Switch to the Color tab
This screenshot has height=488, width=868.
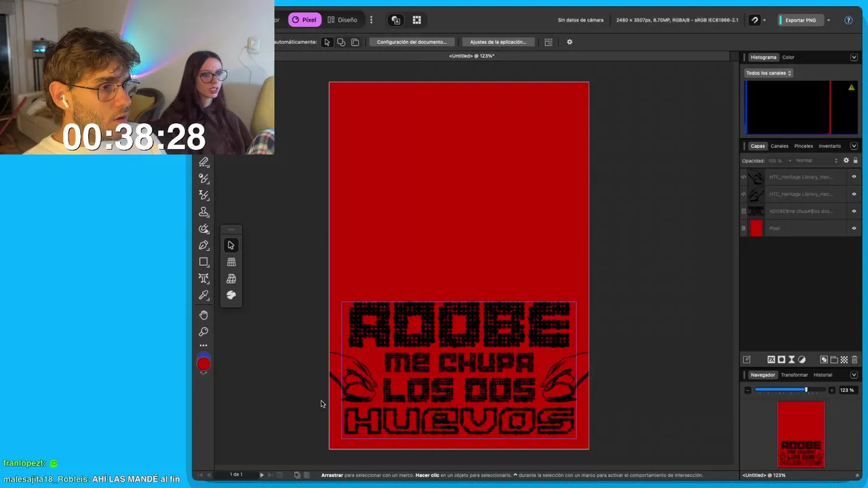788,58
